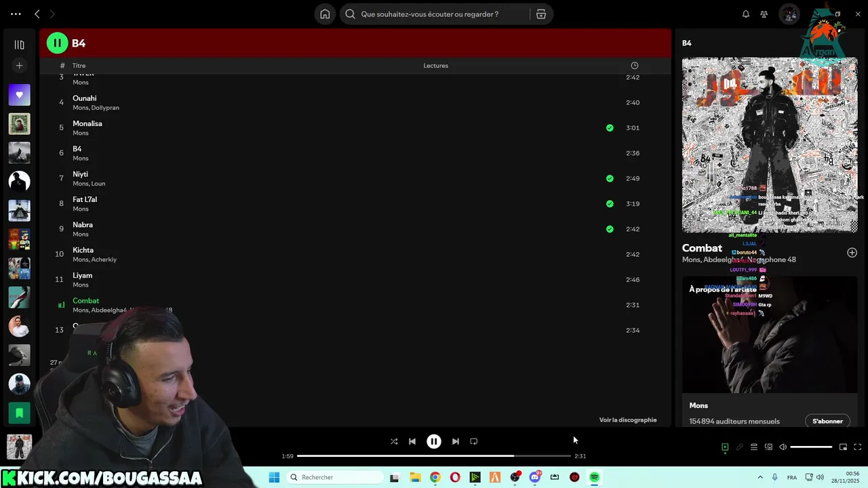The width and height of the screenshot is (868, 488).
Task: Open Opera browser from taskbar
Action: tap(455, 477)
